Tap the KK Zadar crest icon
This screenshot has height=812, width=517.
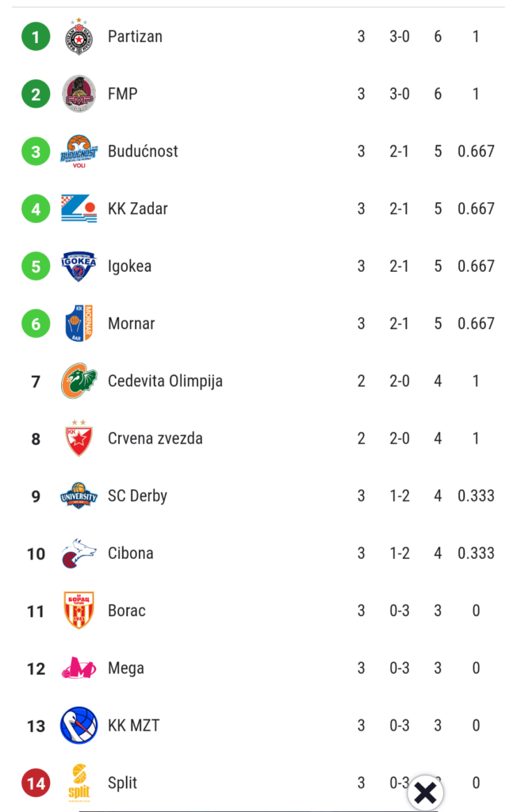(79, 209)
